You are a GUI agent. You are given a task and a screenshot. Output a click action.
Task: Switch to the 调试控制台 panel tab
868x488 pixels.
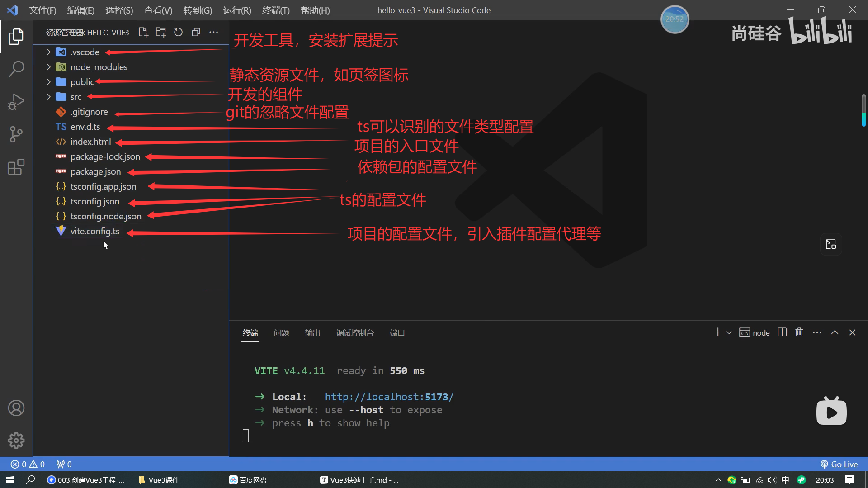[x=355, y=333]
